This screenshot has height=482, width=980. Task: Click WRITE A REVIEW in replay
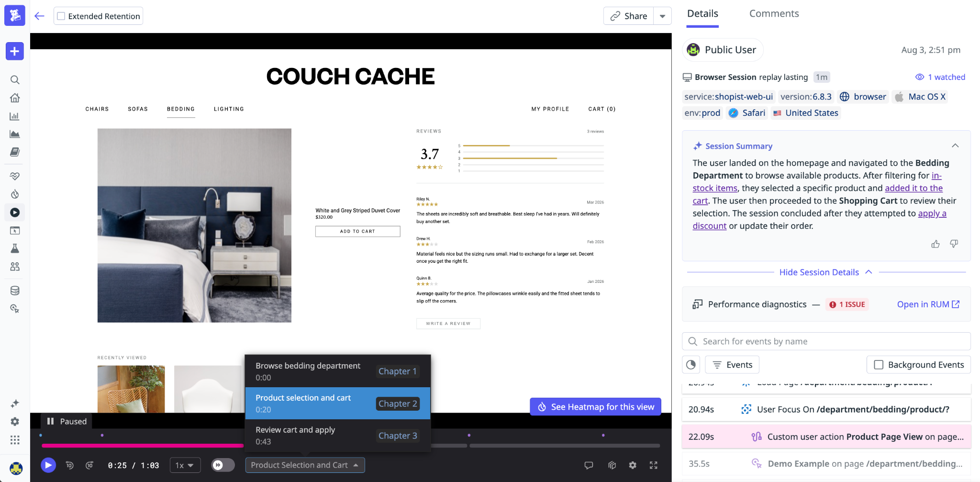coord(448,324)
